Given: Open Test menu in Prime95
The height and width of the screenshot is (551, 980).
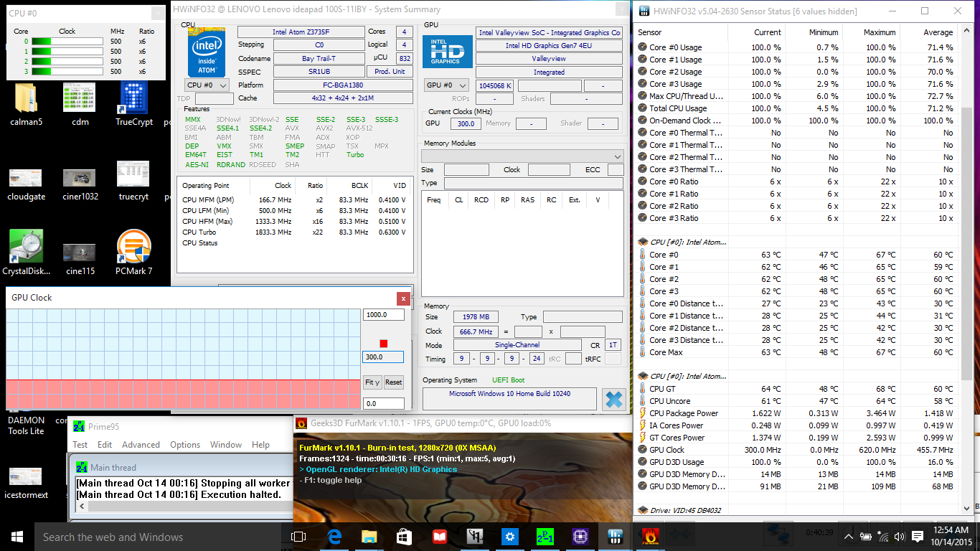Looking at the screenshot, I should (80, 445).
